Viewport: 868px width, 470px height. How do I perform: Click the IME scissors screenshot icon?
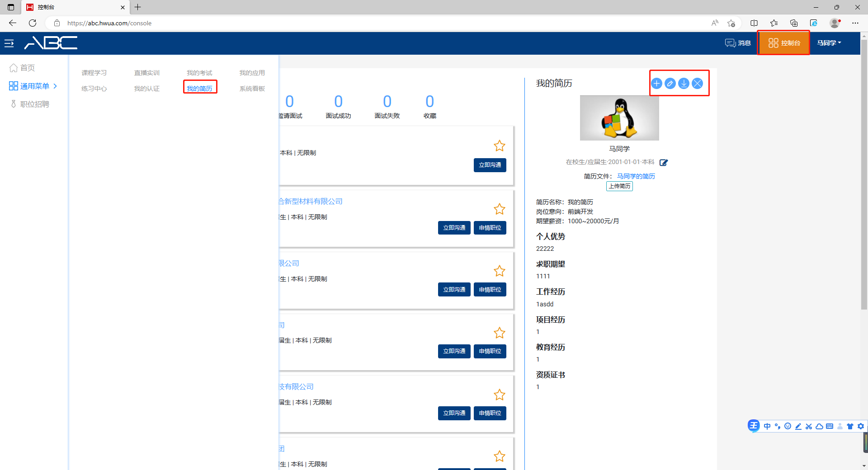point(809,426)
